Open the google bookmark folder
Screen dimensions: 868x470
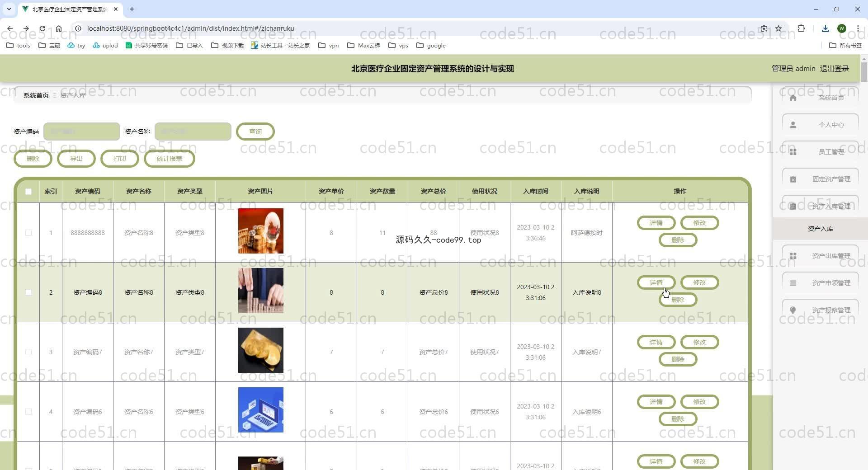(x=431, y=45)
